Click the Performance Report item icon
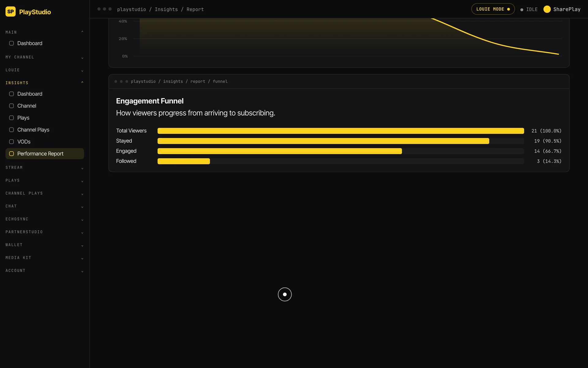This screenshot has height=368, width=588. (x=11, y=154)
